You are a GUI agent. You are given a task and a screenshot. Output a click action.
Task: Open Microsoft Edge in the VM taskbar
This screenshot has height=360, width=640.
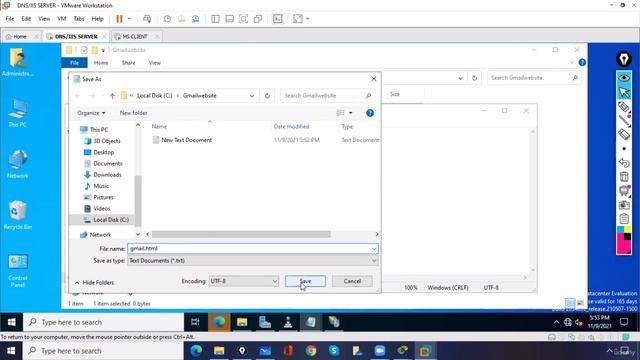coord(219,322)
